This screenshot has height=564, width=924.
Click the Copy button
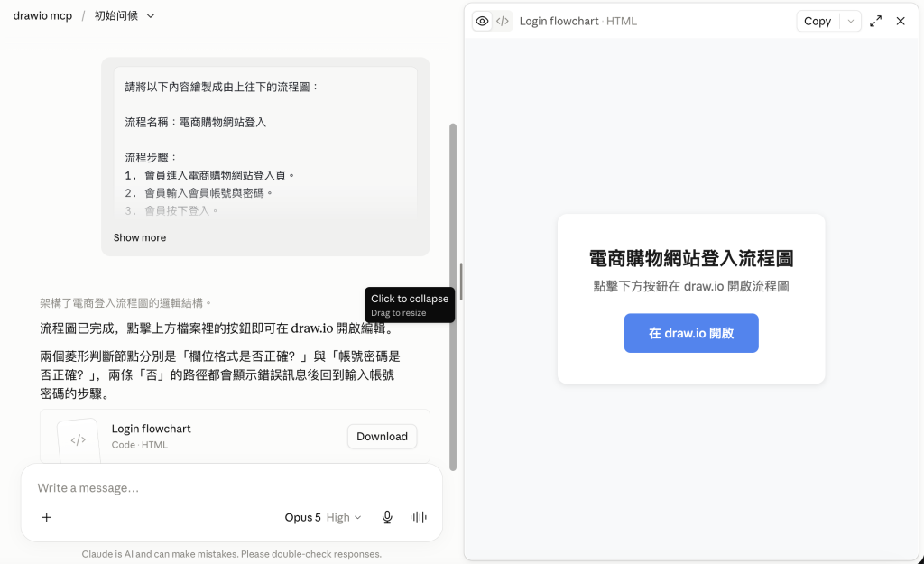coord(818,22)
